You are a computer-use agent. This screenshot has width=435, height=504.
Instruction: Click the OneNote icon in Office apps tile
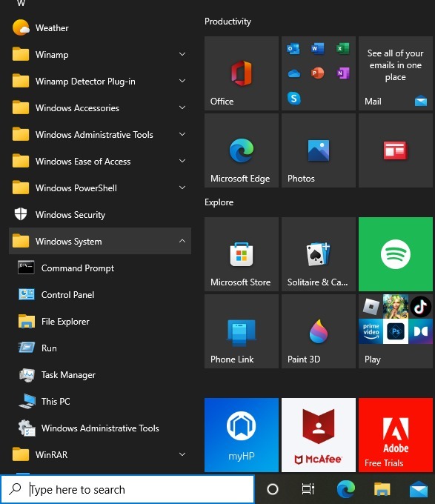coord(343,73)
